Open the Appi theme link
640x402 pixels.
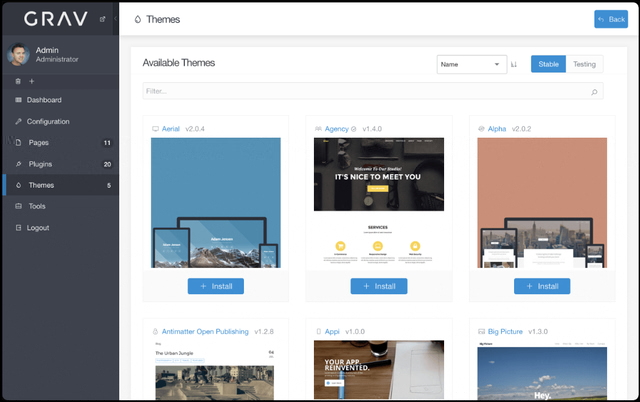point(332,331)
